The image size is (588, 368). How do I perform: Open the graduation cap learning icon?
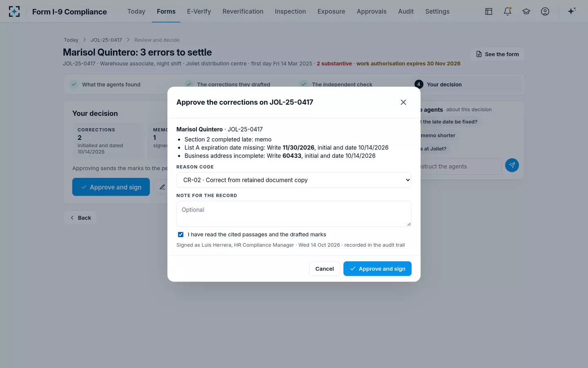[x=526, y=11]
